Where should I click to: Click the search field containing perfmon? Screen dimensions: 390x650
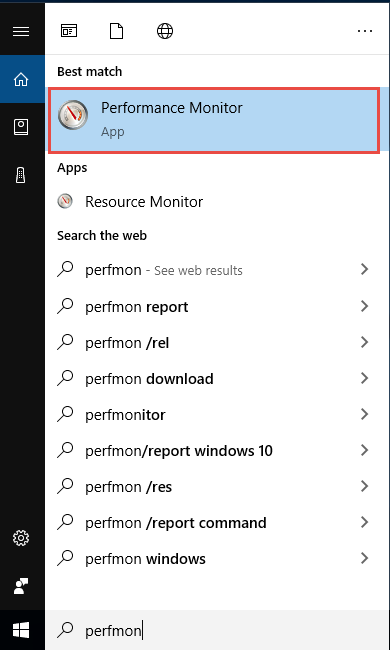217,630
